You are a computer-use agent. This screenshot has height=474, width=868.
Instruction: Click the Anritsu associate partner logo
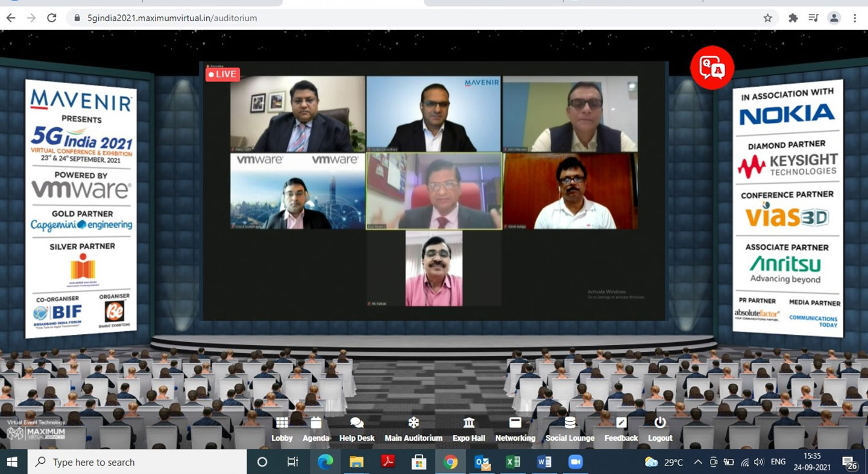[x=785, y=269]
